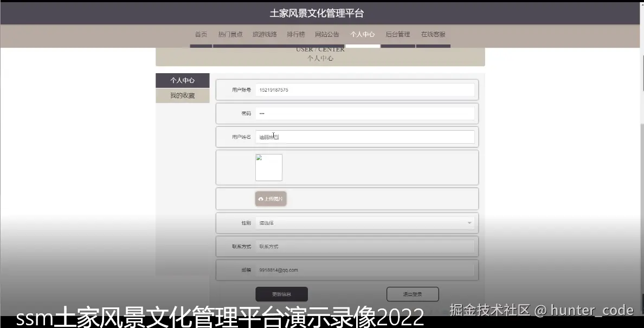Image resolution: width=644 pixels, height=328 pixels.
Task: Open the 旅游线路 menu item
Action: tap(265, 35)
